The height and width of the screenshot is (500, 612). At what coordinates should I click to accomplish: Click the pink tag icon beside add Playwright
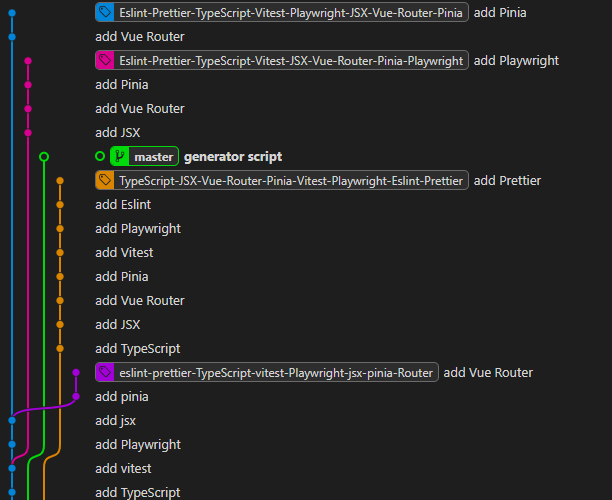[105, 60]
